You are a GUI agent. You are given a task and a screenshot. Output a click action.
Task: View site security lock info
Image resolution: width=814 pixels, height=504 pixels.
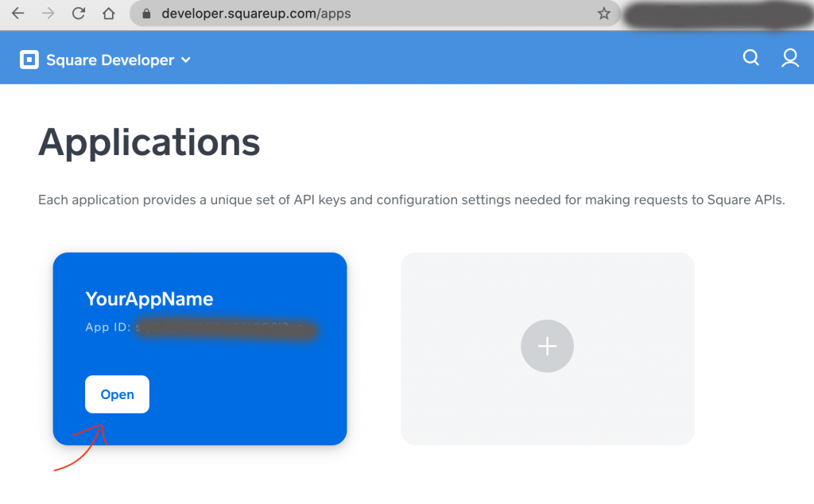[146, 14]
